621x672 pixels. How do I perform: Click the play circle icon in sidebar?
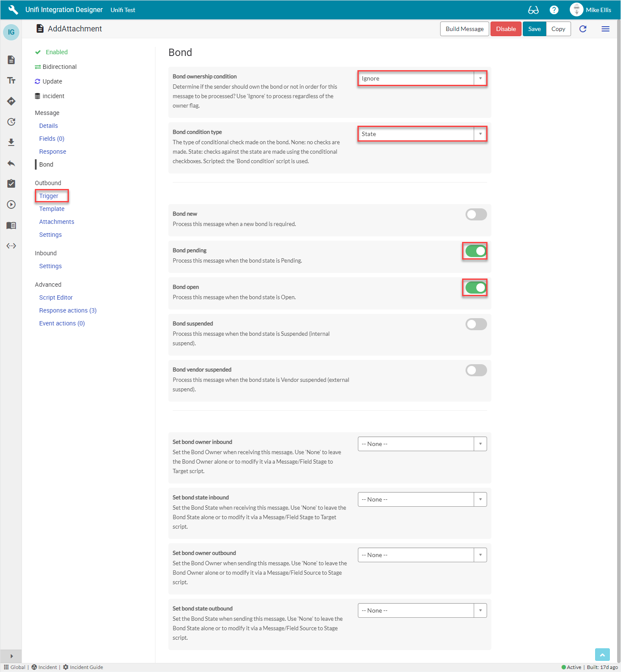tap(11, 204)
